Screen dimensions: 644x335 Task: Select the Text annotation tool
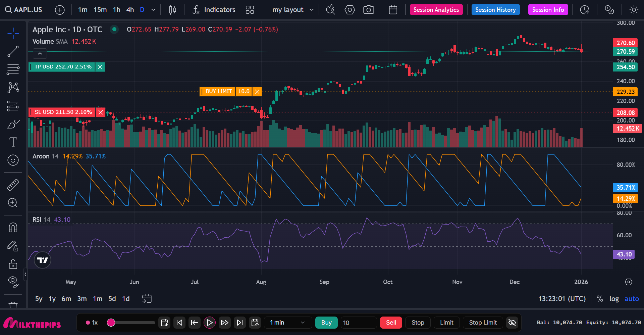(13, 142)
